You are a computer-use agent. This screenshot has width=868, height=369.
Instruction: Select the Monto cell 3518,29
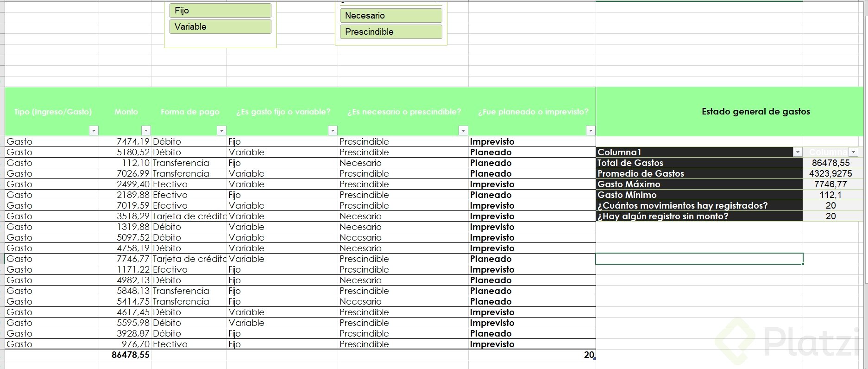pos(125,216)
